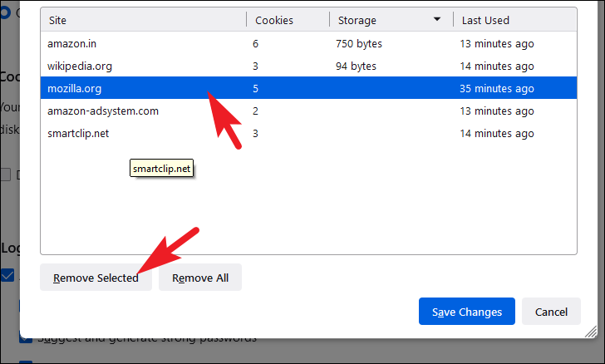
Task: Toggle the checked checkbox behind dialog at left
Action: pos(7,275)
